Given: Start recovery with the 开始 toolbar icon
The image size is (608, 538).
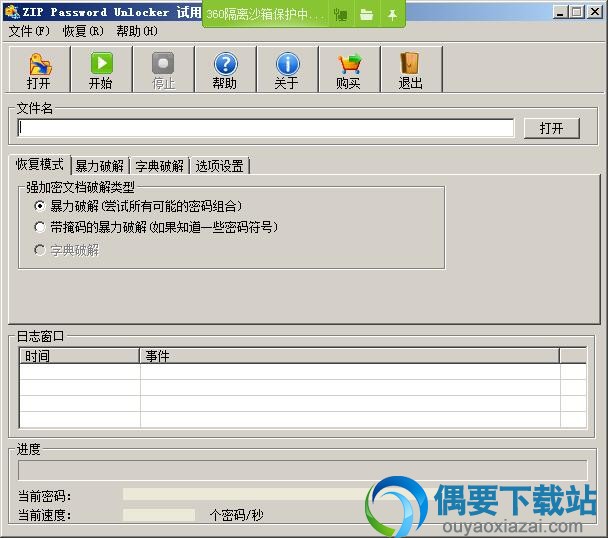Looking at the screenshot, I should click(x=101, y=70).
